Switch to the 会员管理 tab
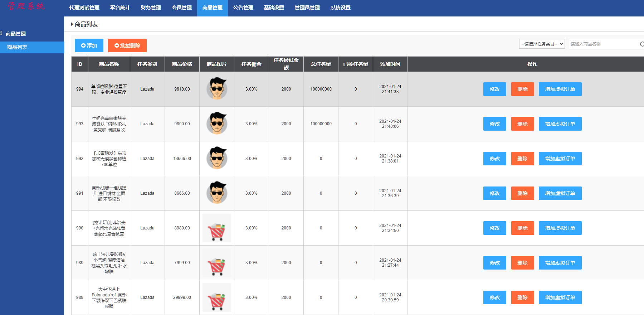 [181, 8]
